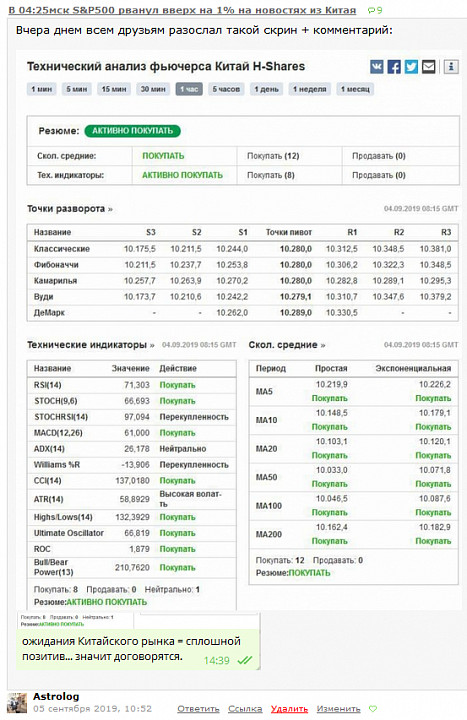Click the ADX(14) indicator name
467x720 pixels.
pyautogui.click(x=49, y=449)
